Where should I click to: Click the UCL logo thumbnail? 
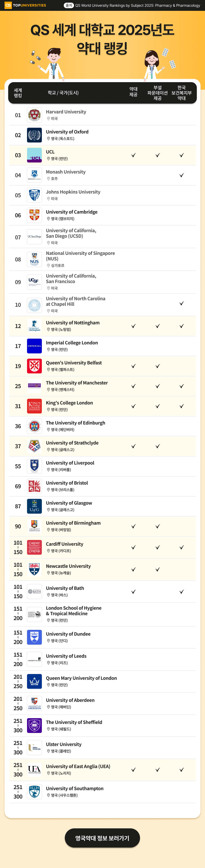click(x=34, y=155)
